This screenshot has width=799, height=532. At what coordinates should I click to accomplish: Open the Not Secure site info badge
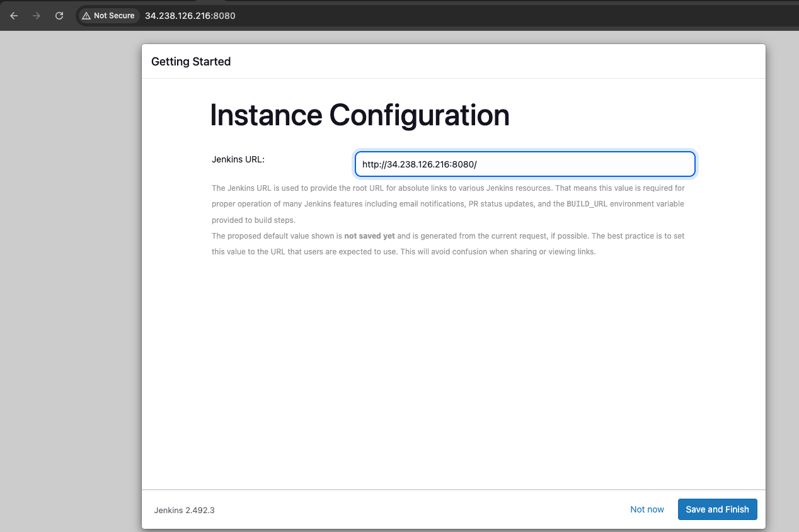pos(108,16)
